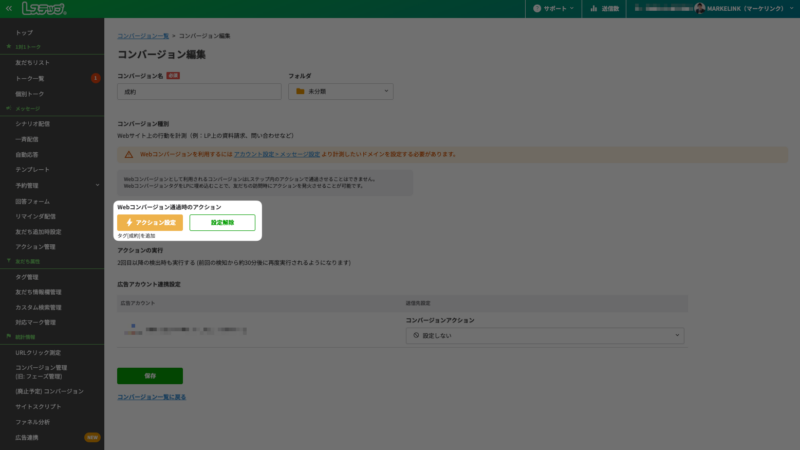Click the bar chart 送信数 icon

point(593,8)
